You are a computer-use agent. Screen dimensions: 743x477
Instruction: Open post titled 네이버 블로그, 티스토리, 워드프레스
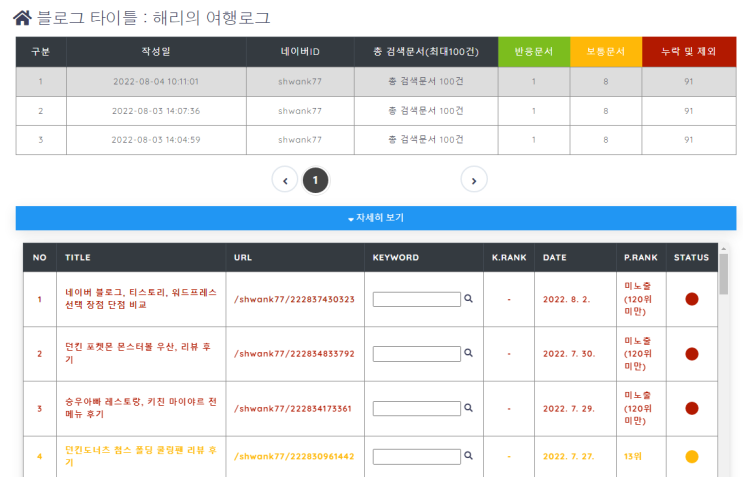click(x=141, y=298)
